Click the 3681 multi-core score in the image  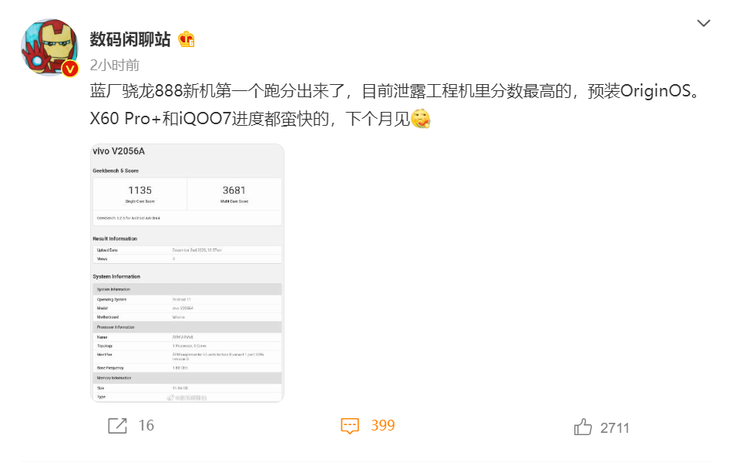pyautogui.click(x=234, y=190)
